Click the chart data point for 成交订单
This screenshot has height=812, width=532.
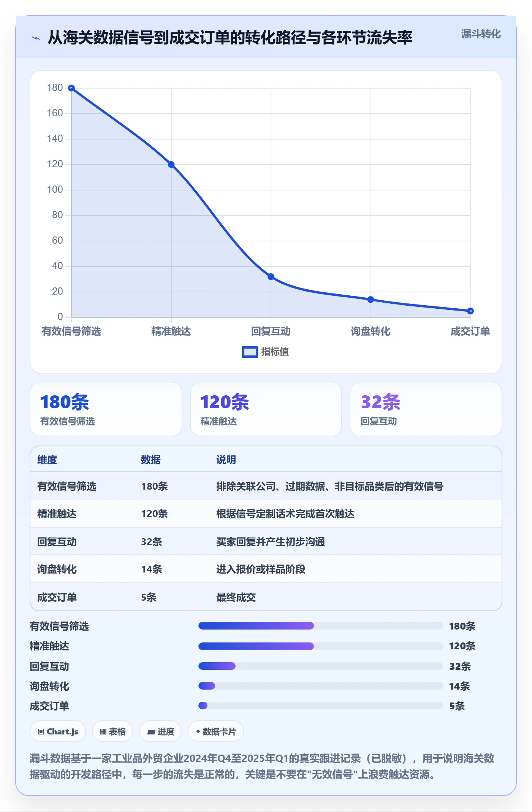[470, 311]
